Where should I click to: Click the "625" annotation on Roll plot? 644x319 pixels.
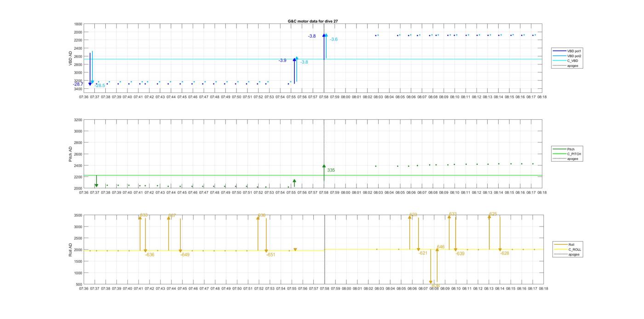pyautogui.click(x=493, y=214)
